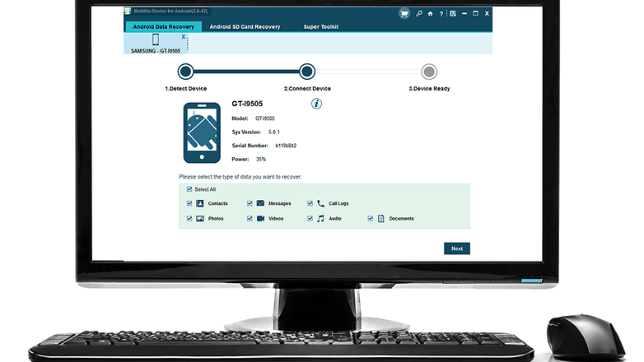Close the SAMSUNG GT-I9505 device tab
Viewport: 644px width, 362px height.
[x=184, y=37]
